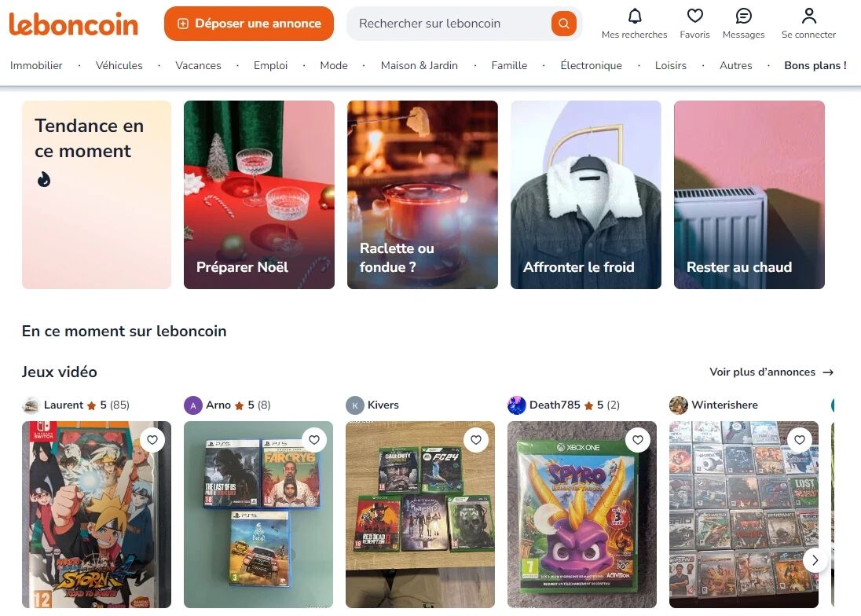Click Se connecter profile icon
The height and width of the screenshot is (616, 861).
(808, 16)
